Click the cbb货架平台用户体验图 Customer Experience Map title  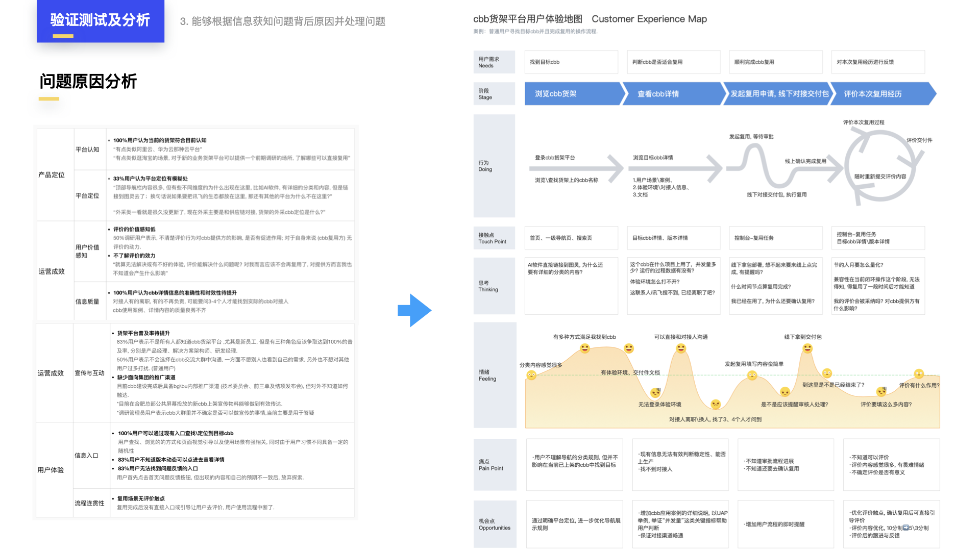[590, 19]
